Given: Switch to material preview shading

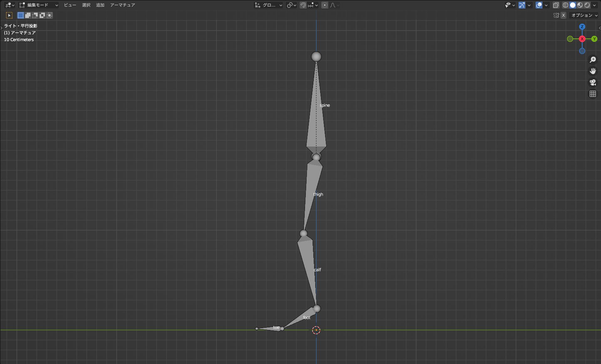Looking at the screenshot, I should coord(580,5).
